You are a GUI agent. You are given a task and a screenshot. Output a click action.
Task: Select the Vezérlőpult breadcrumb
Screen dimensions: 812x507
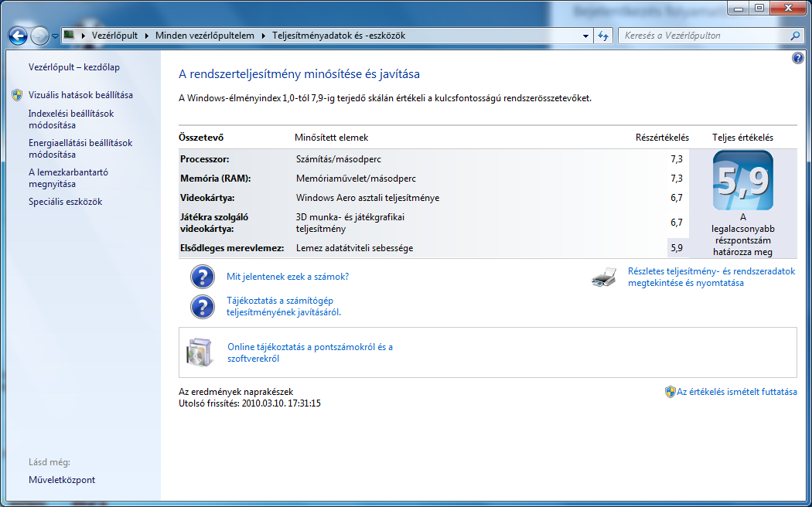(115, 36)
